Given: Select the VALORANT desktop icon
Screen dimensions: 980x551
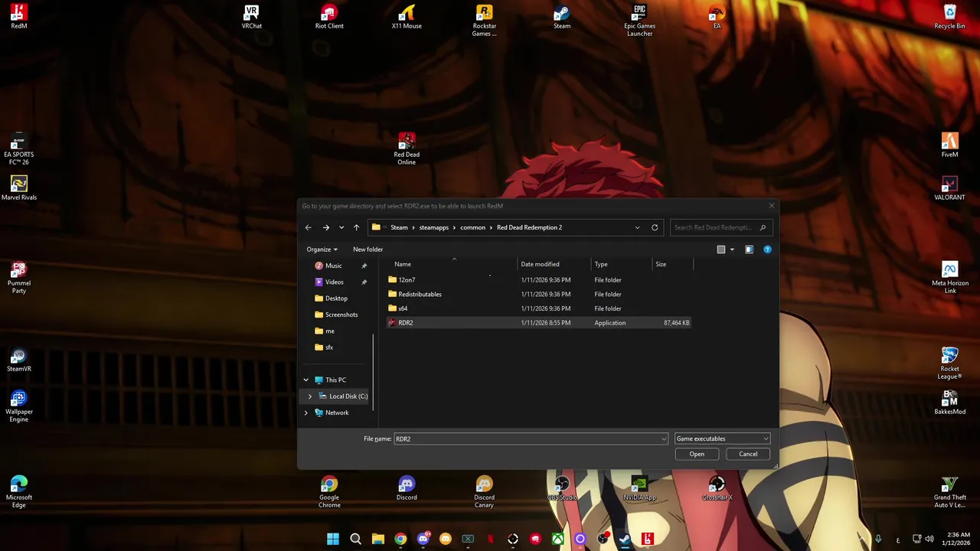Looking at the screenshot, I should [x=949, y=188].
